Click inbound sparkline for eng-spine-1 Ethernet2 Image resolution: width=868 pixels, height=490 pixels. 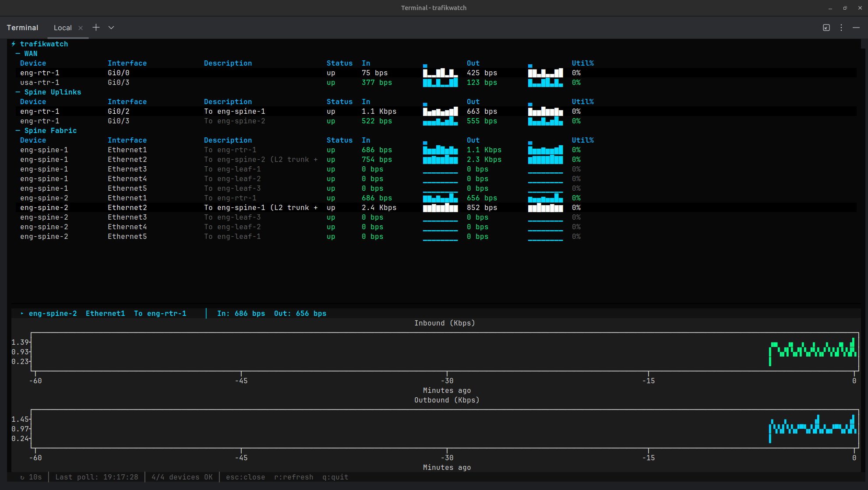point(440,159)
